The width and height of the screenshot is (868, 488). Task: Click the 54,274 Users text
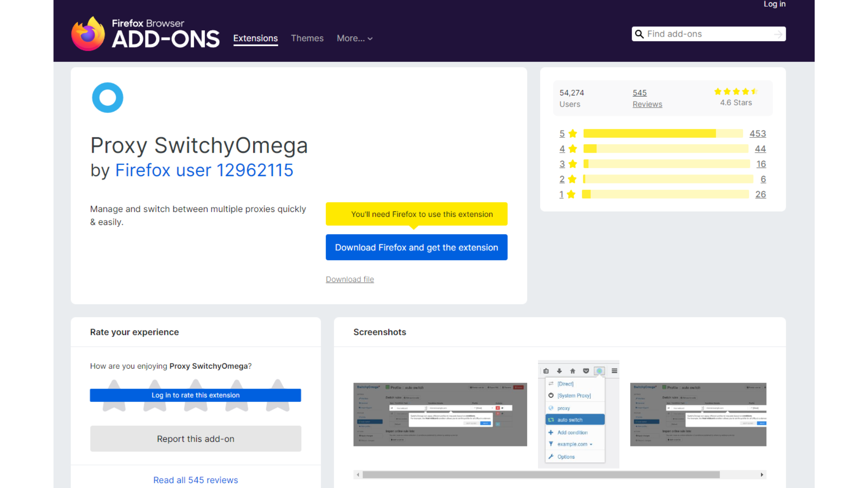[x=571, y=98]
